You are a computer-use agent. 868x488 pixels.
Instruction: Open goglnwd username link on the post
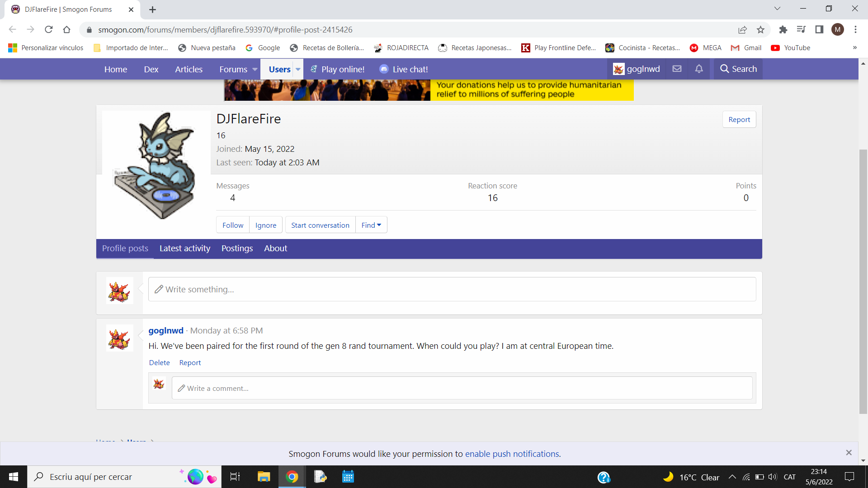[166, 330]
